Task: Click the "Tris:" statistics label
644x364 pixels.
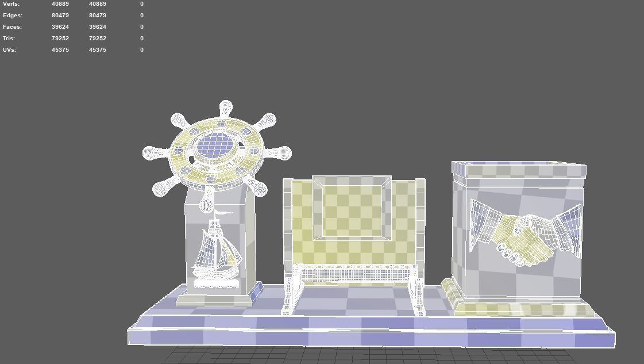Action: [9, 39]
